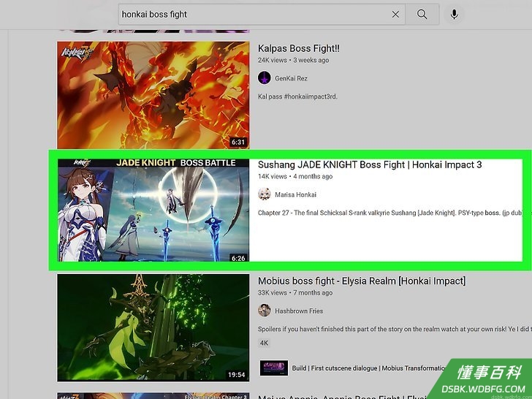Image resolution: width=532 pixels, height=399 pixels.
Task: Open GenKai Rez channel avatar
Action: tap(265, 77)
